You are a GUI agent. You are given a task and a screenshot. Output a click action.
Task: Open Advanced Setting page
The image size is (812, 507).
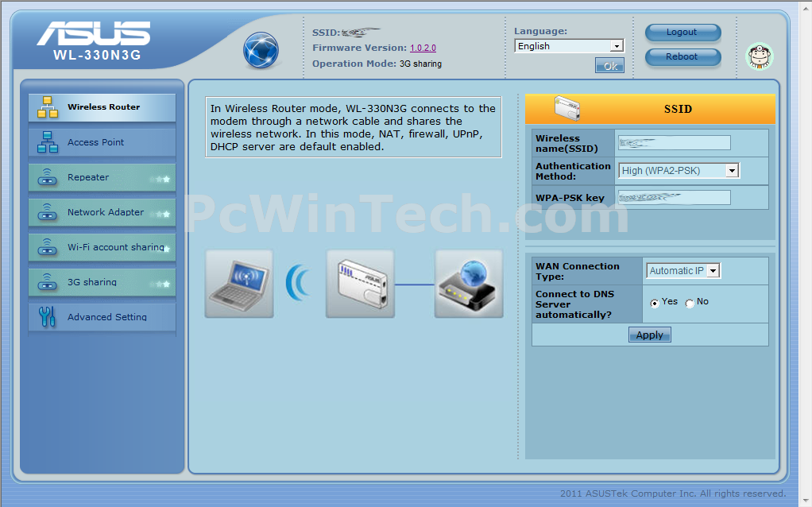pyautogui.click(x=102, y=317)
